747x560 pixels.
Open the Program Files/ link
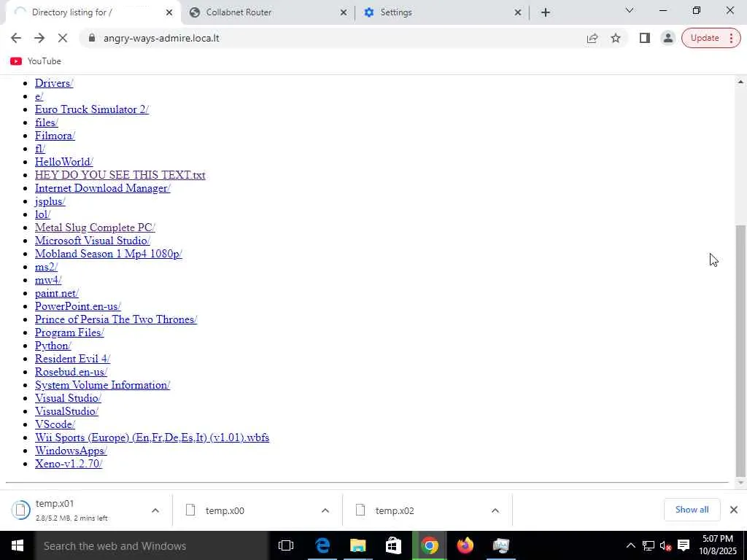69,332
